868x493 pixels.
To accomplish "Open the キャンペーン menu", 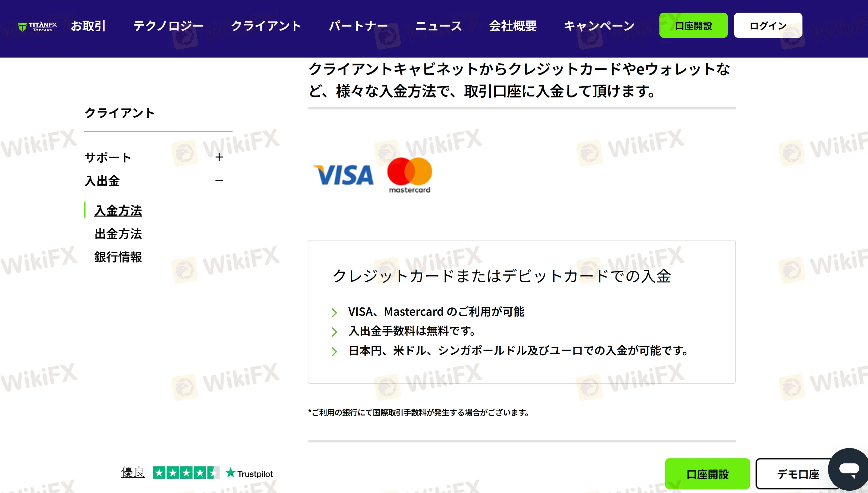I will [599, 26].
